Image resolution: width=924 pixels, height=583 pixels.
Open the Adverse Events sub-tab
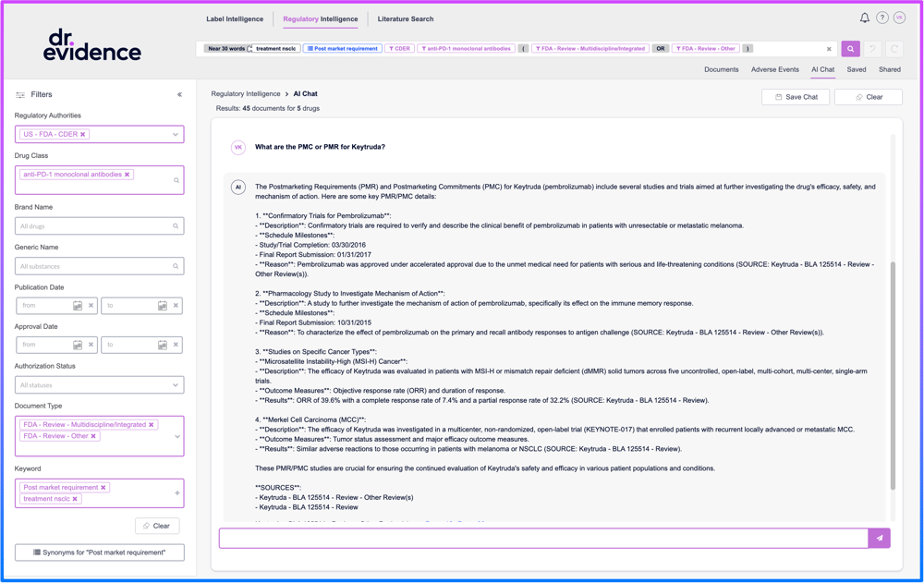click(775, 69)
